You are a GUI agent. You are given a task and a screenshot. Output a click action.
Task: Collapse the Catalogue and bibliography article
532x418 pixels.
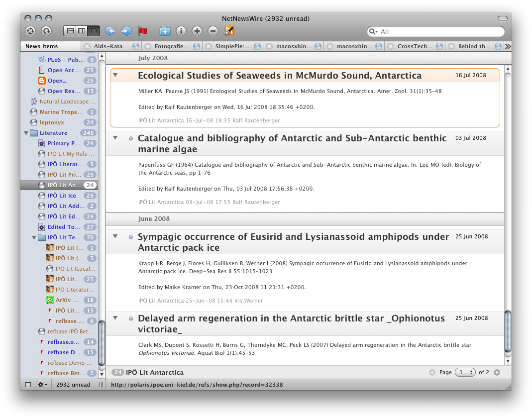point(115,138)
